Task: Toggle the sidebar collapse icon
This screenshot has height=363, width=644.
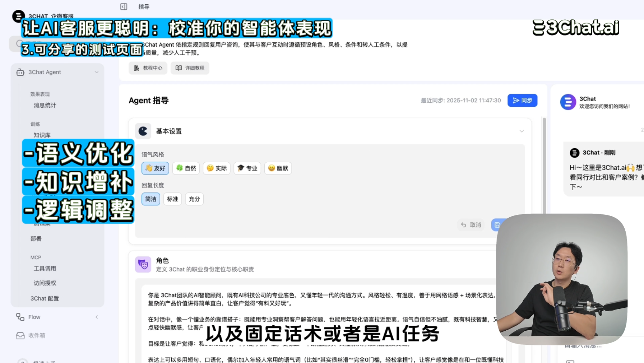Action: point(124,6)
